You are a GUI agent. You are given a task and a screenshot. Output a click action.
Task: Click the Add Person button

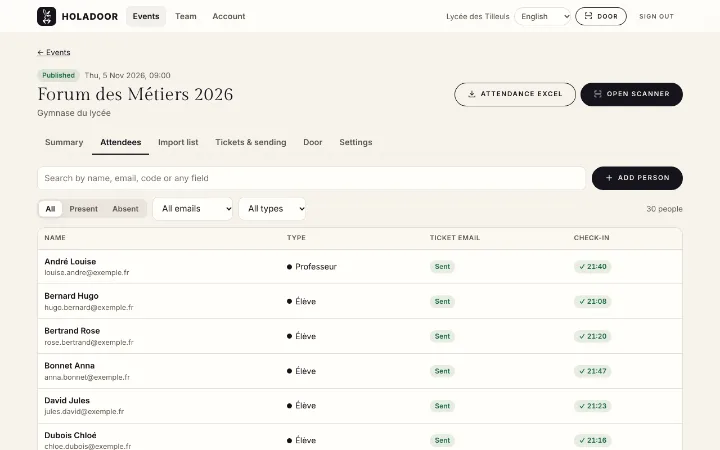tap(637, 178)
